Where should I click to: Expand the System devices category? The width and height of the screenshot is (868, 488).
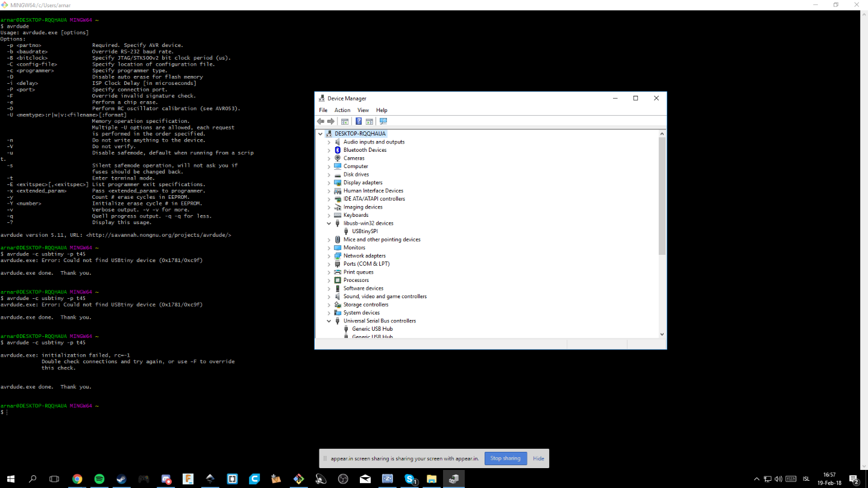pos(329,313)
